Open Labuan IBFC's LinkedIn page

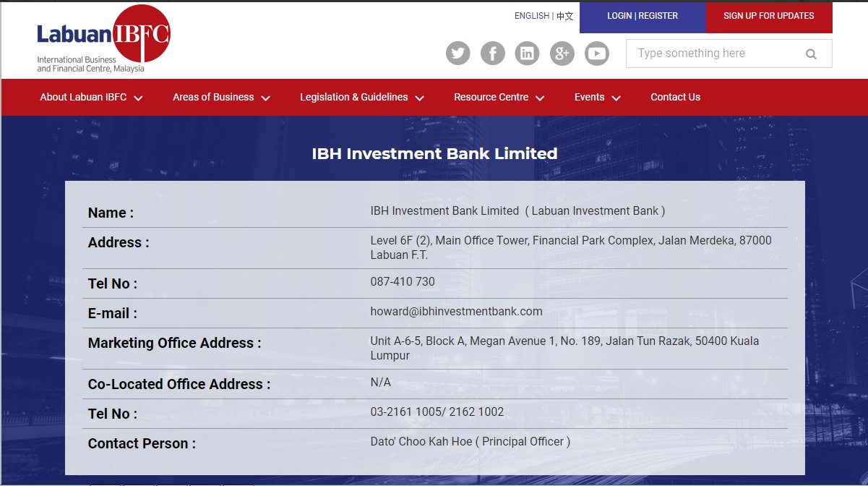[527, 53]
